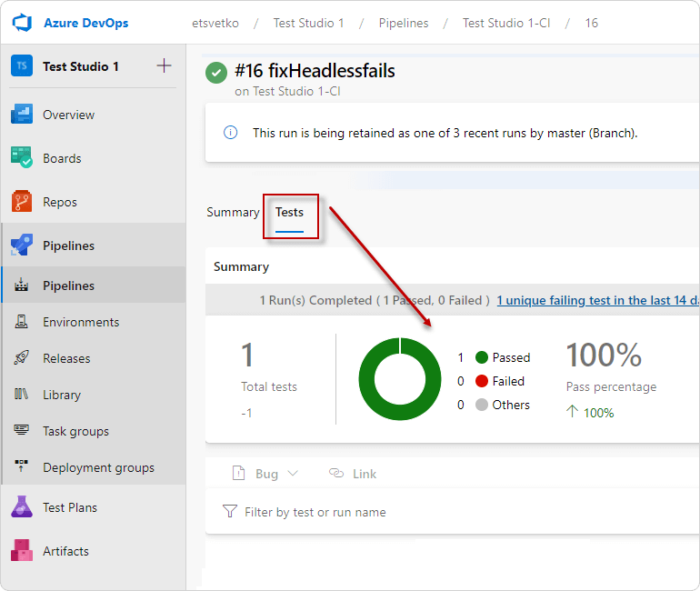This screenshot has width=700, height=591.
Task: Click the Filter by test or run name field
Action: (x=453, y=512)
